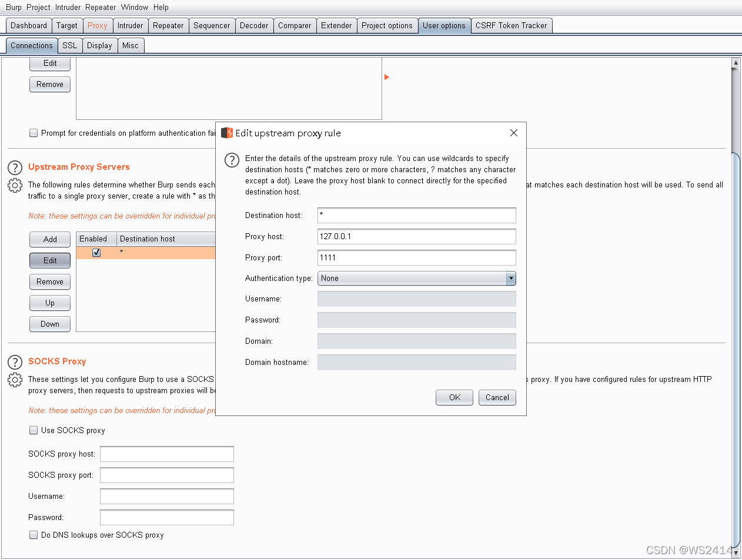
Task: Click the vertical scrollbar thumb
Action: point(736,350)
